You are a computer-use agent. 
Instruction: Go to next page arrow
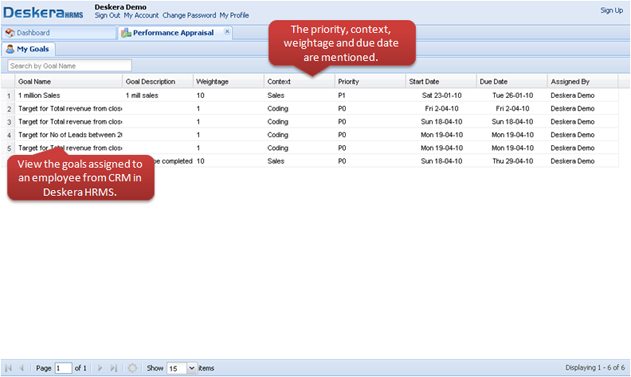click(x=100, y=368)
